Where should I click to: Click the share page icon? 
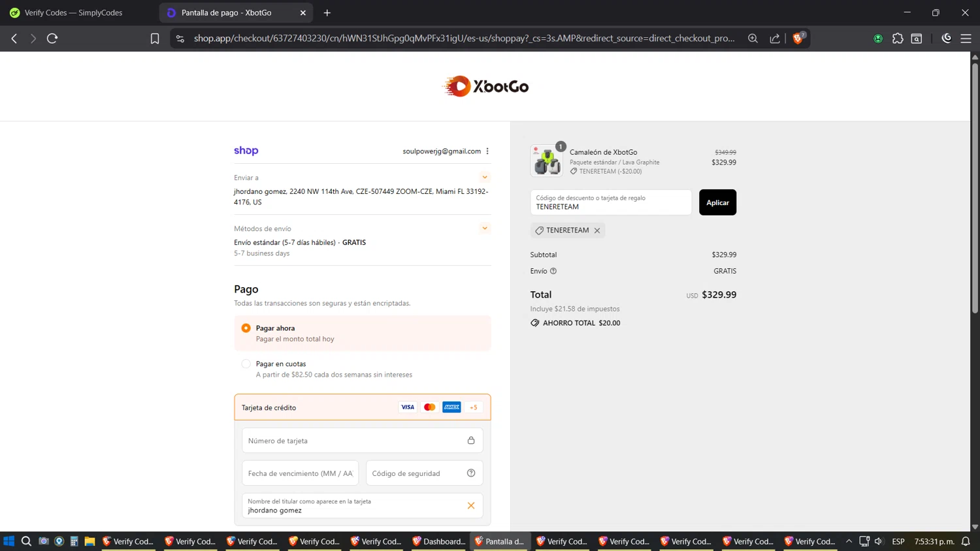[775, 39]
